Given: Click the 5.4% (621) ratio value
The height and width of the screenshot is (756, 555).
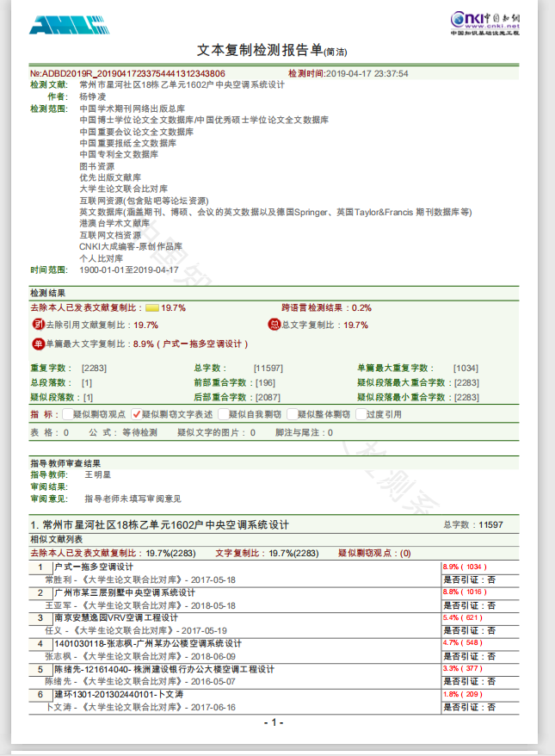Looking at the screenshot, I should pos(463,617).
